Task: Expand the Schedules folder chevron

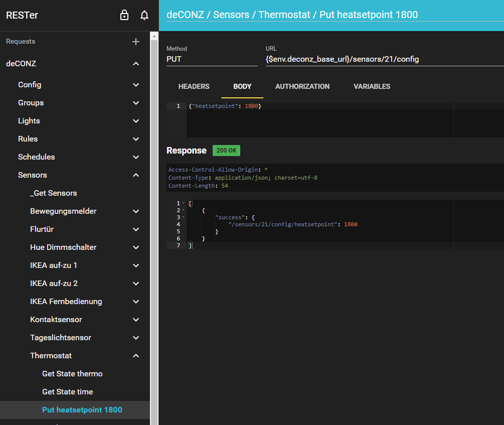Action: (x=136, y=157)
